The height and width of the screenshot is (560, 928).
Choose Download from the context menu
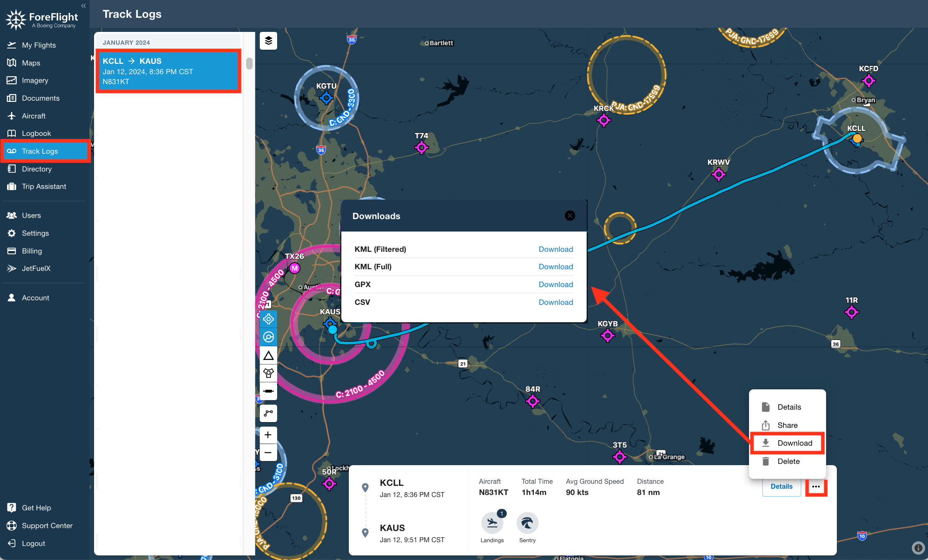(x=787, y=443)
